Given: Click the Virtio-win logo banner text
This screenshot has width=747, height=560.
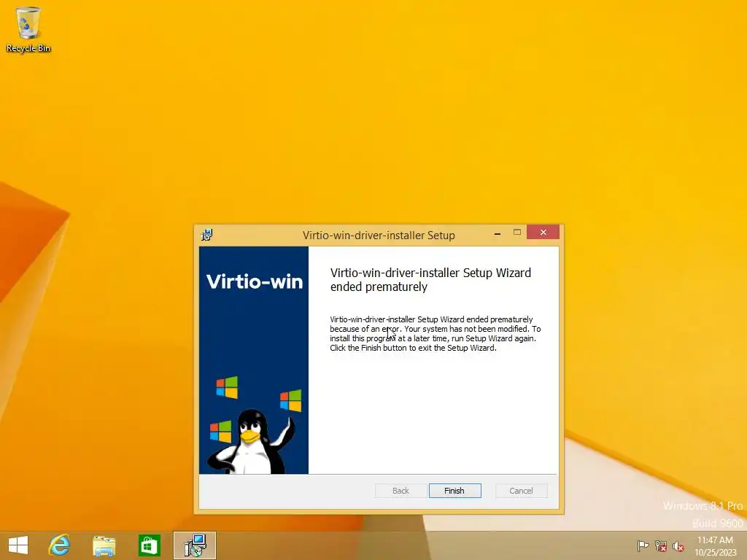Looking at the screenshot, I should pyautogui.click(x=255, y=281).
